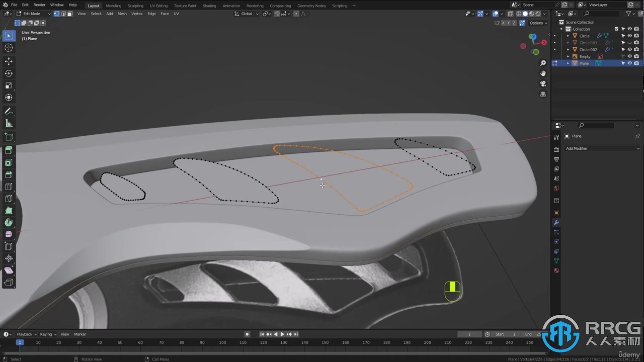Uncheck the Collection exclude checkbox
Image resolution: width=644 pixels, height=362 pixels.
coord(616,29)
